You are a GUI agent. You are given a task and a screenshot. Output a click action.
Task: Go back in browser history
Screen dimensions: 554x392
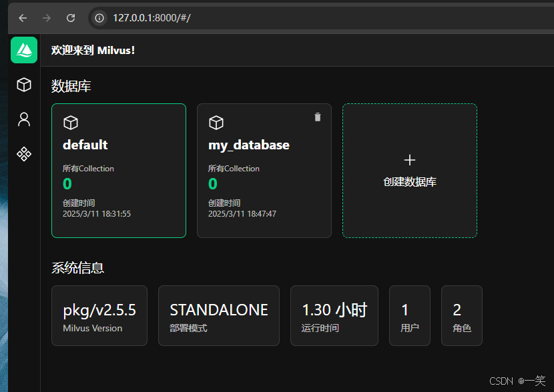(23, 17)
